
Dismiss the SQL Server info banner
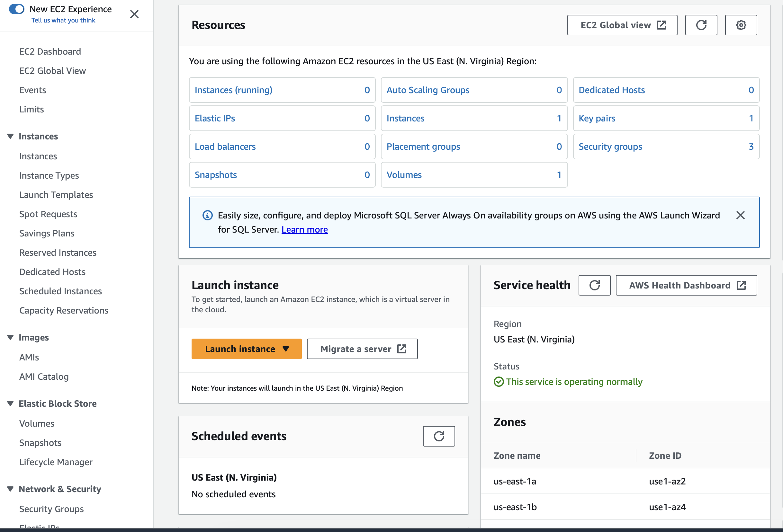740,215
